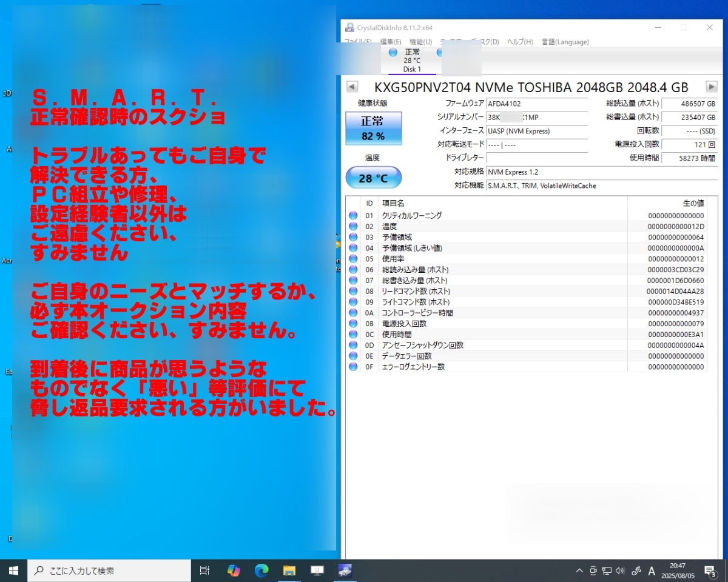
Task: Click the 電源投入回数 value 121 回
Action: (690, 144)
